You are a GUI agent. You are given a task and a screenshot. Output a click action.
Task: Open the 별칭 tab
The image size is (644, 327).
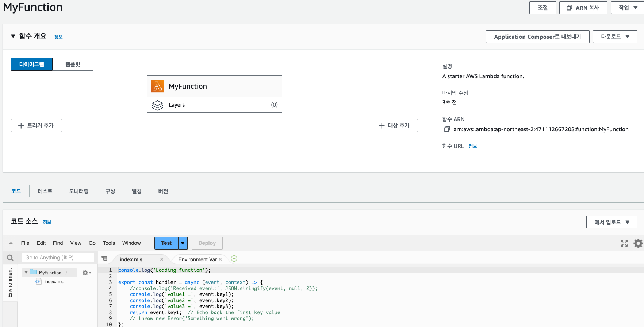click(x=137, y=191)
